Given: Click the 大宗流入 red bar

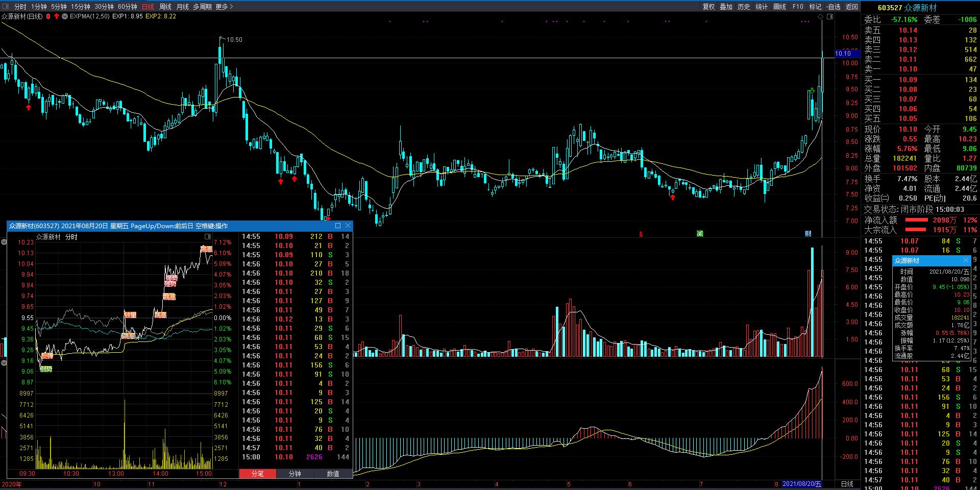Looking at the screenshot, I should tap(916, 230).
